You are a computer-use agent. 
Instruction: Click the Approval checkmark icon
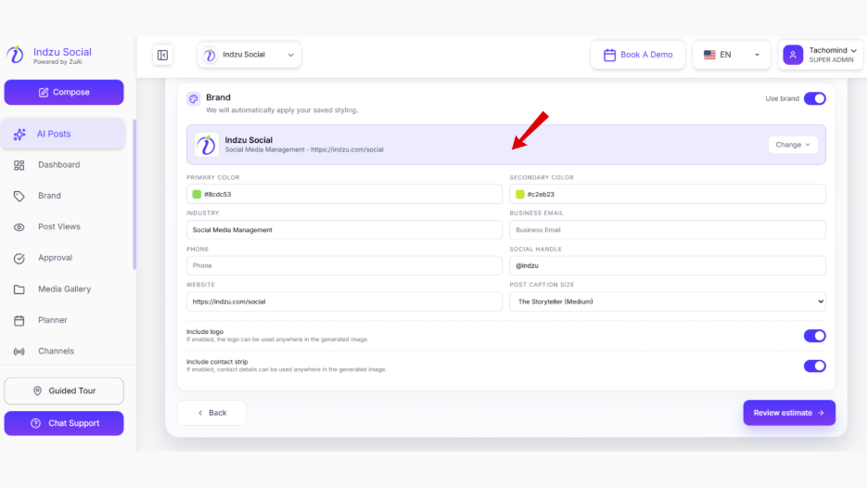tap(19, 258)
